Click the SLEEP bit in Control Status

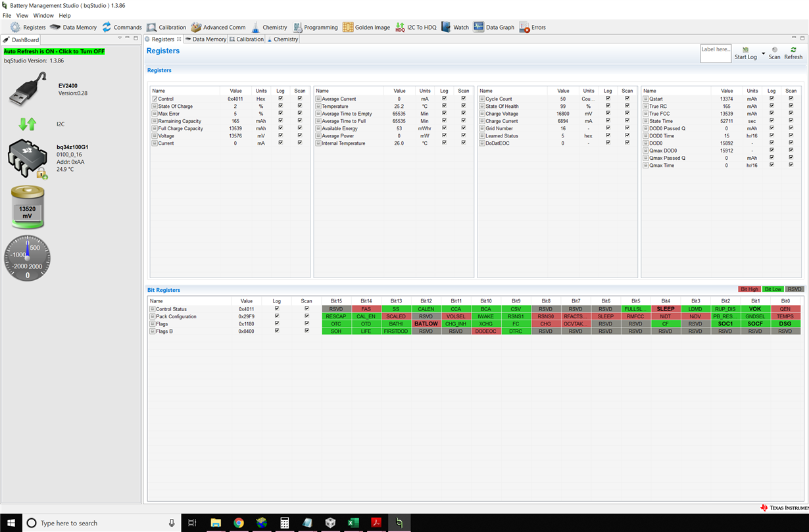pyautogui.click(x=666, y=309)
